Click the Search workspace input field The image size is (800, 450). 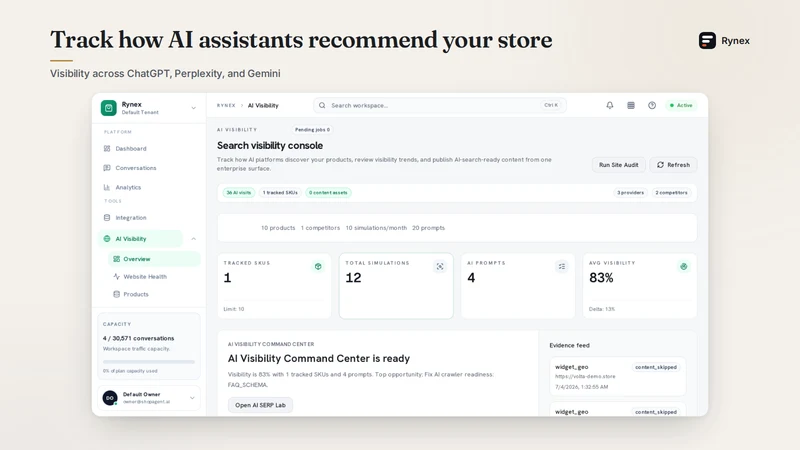(x=440, y=106)
